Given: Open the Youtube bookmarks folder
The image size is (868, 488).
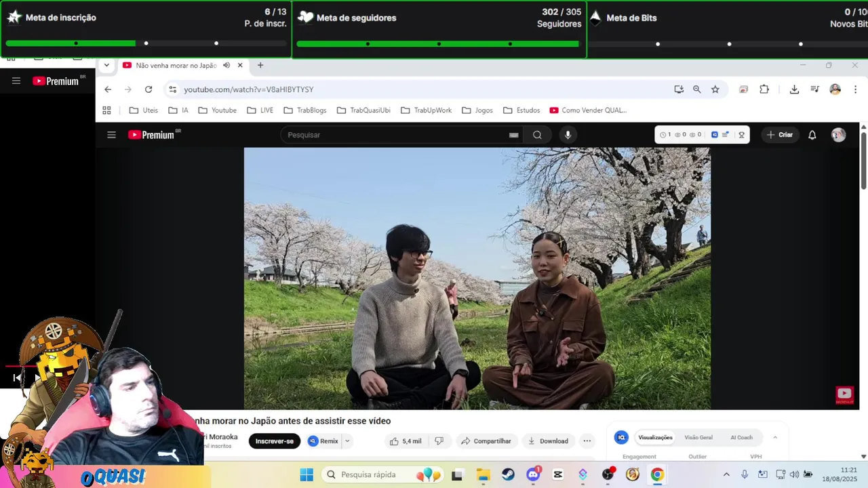Looking at the screenshot, I should 218,110.
